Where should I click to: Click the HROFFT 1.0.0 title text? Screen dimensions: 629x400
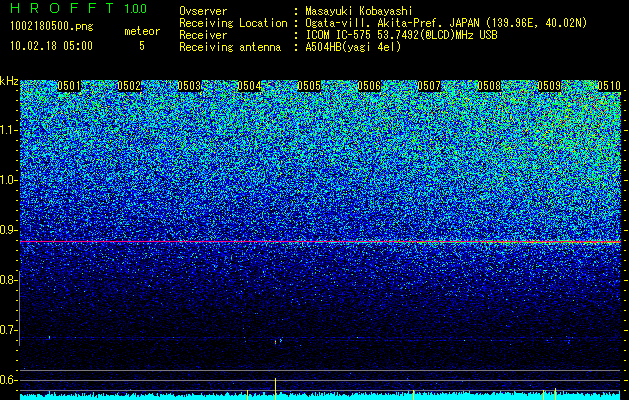coord(78,8)
